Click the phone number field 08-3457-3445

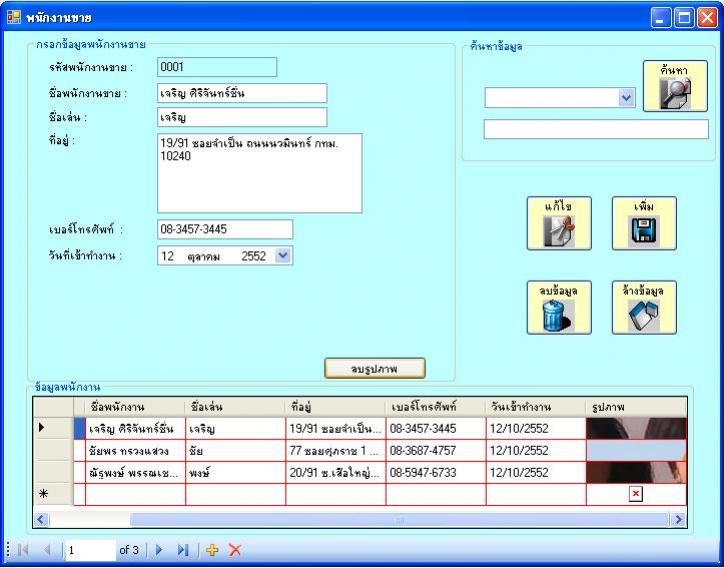coord(225,229)
